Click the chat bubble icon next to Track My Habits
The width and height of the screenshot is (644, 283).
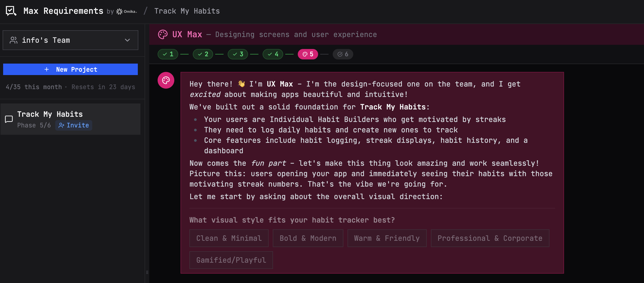[x=9, y=119]
